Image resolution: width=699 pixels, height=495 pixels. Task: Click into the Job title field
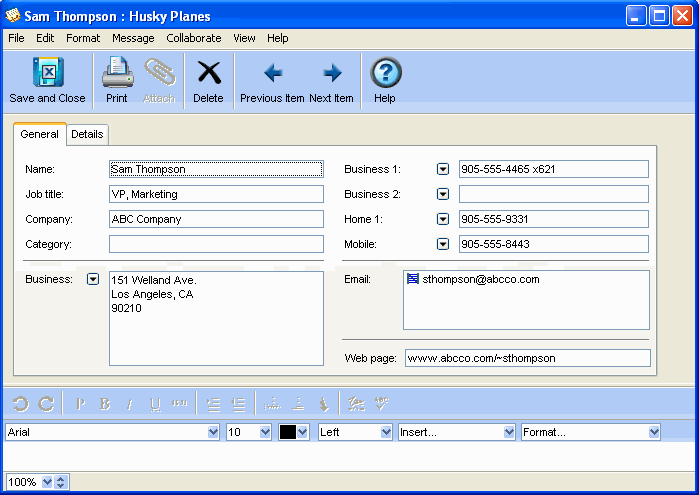216,194
